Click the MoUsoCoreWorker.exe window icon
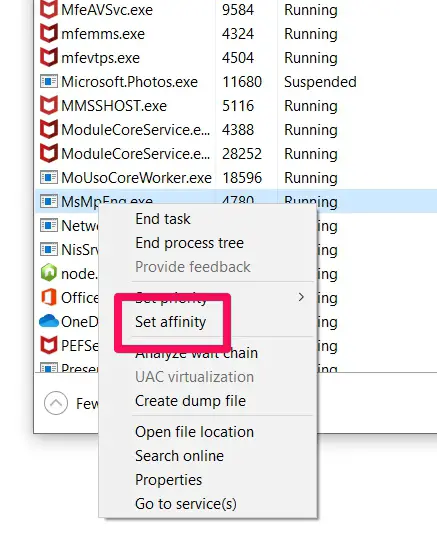This screenshot has width=437, height=534. tap(49, 177)
